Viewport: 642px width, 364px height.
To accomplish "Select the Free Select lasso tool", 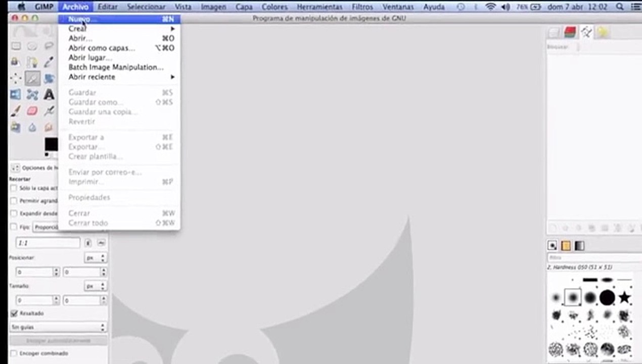I will (49, 47).
